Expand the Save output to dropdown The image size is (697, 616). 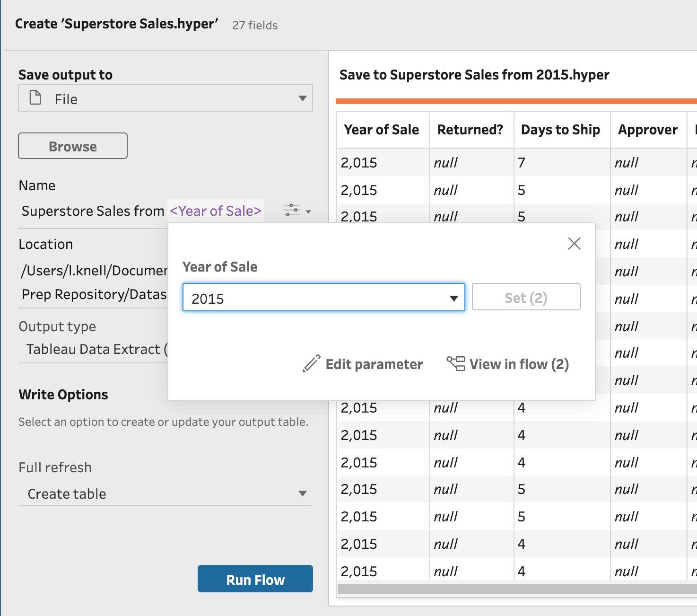[x=303, y=98]
